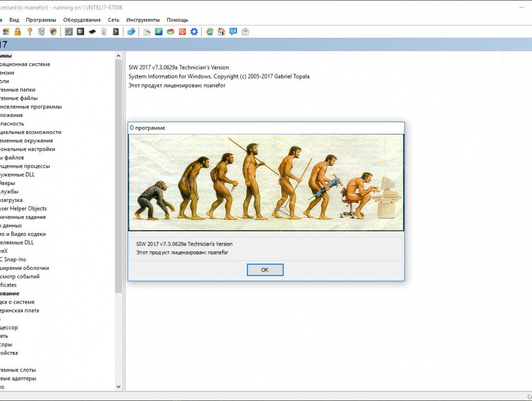
Task: Select the tree item ending 'ональные настройки'
Action: [x=27, y=149]
